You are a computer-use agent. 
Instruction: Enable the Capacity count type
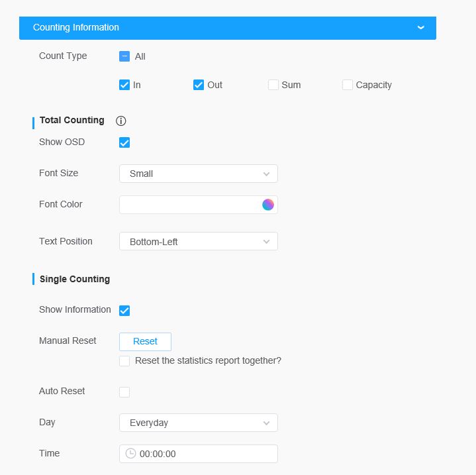click(x=348, y=85)
